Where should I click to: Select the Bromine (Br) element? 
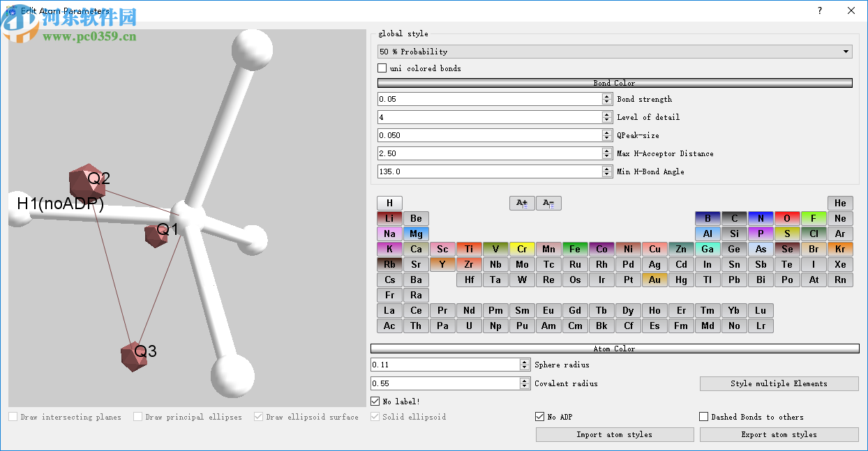click(814, 249)
